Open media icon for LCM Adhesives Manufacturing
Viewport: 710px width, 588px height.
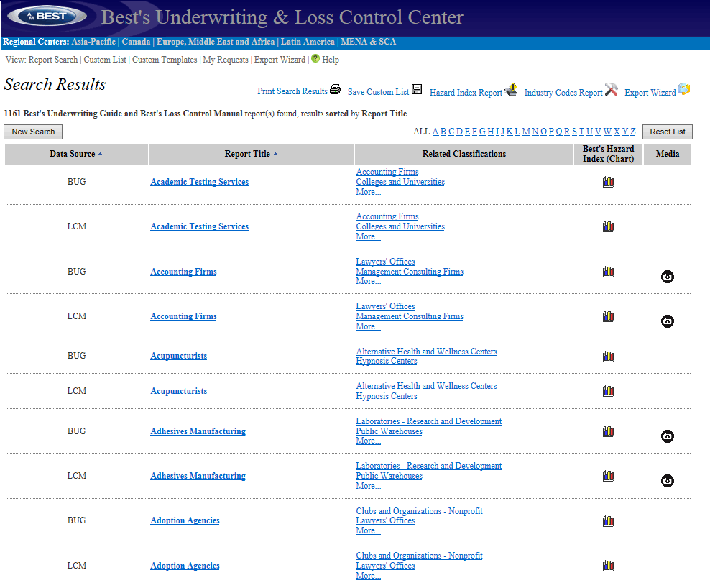click(668, 481)
